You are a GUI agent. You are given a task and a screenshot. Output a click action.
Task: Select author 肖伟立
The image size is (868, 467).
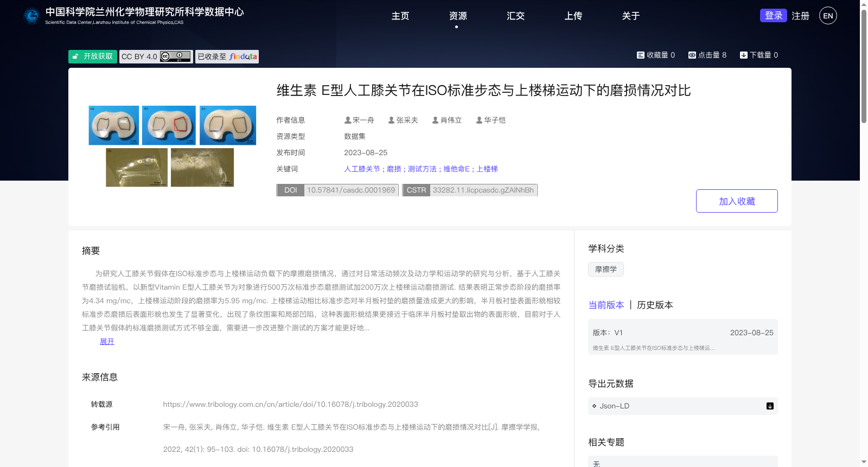pyautogui.click(x=447, y=120)
